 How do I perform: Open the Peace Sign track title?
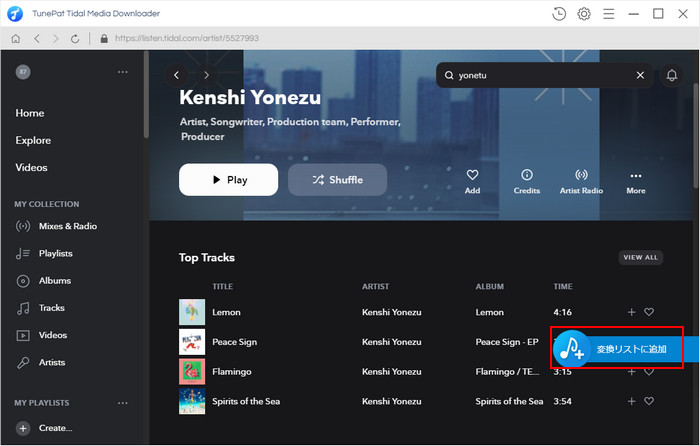pos(234,342)
